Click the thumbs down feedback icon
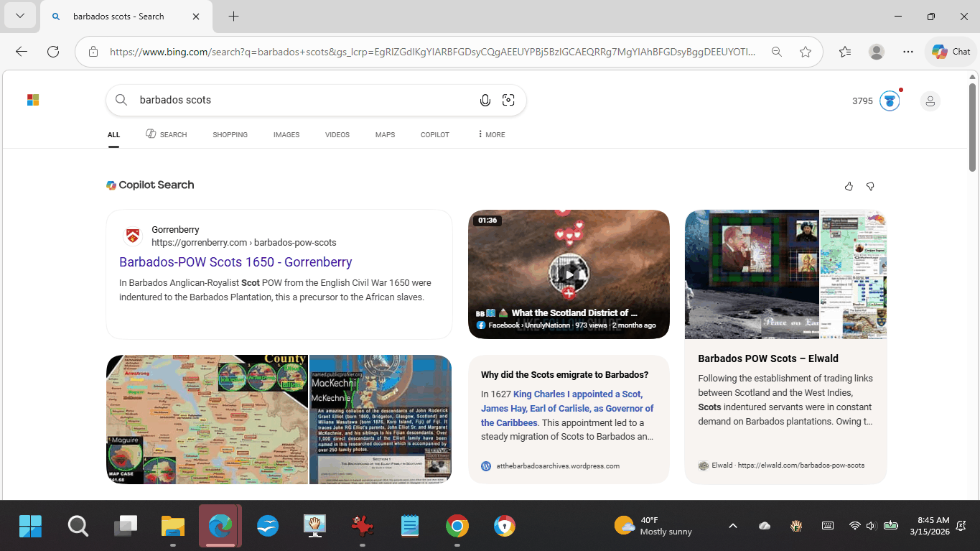 click(x=870, y=187)
